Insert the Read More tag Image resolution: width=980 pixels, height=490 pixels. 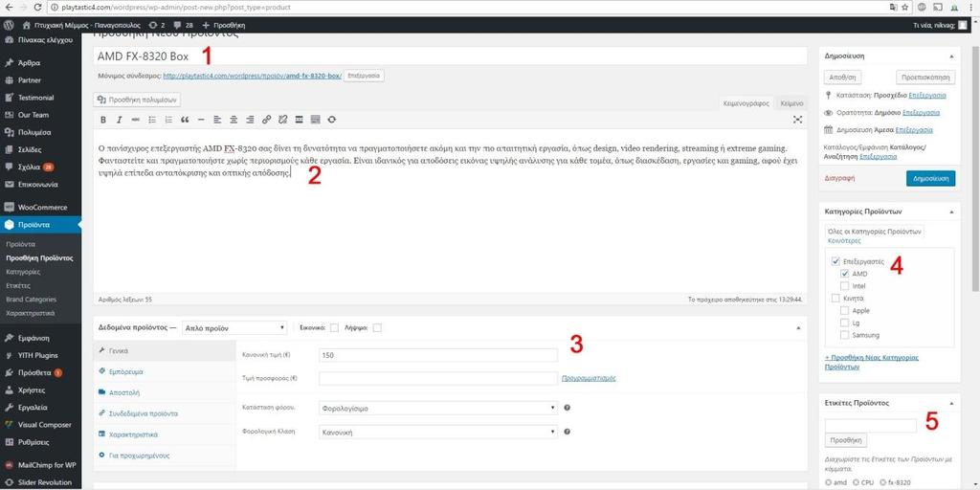click(x=299, y=120)
